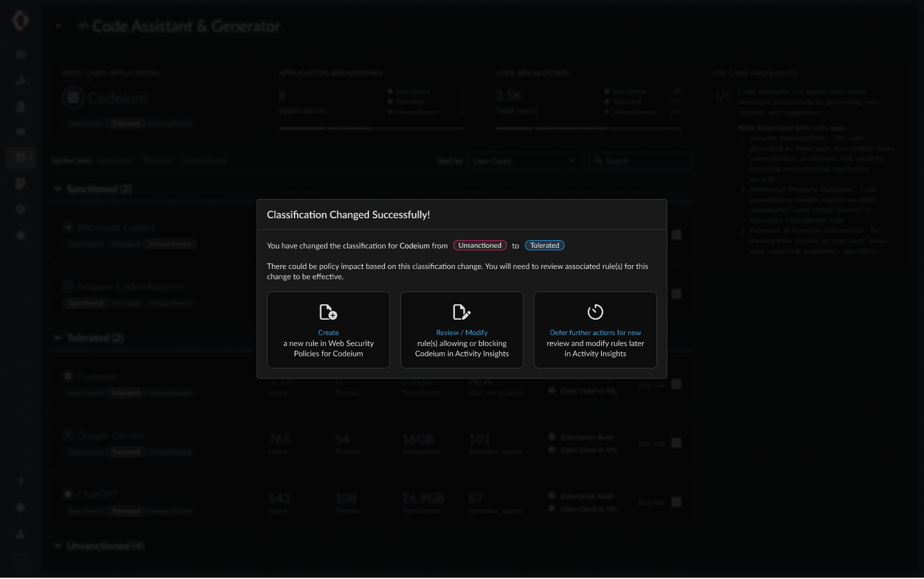The height and width of the screenshot is (579, 924).
Task: Click the code brackets icon in Use Case Highlights
Action: [x=723, y=97]
